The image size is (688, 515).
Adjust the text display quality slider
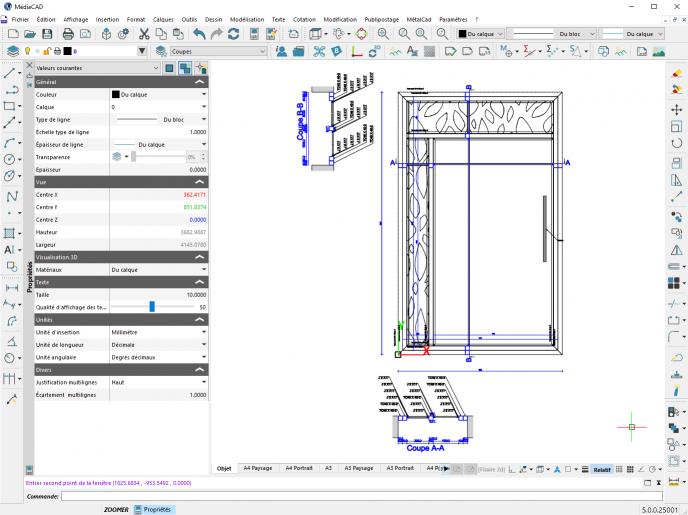(152, 307)
